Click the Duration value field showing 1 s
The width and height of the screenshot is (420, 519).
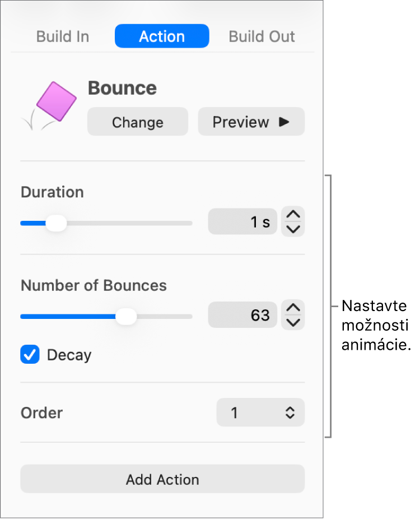tap(242, 221)
